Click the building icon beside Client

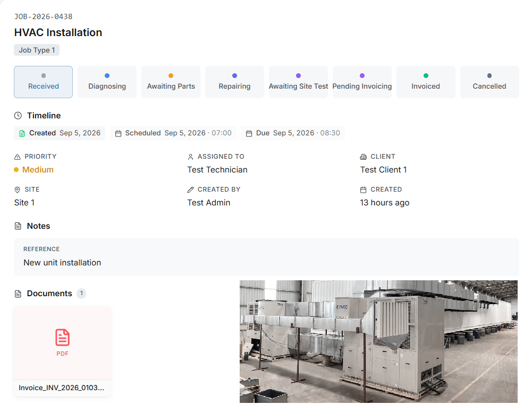coord(364,157)
